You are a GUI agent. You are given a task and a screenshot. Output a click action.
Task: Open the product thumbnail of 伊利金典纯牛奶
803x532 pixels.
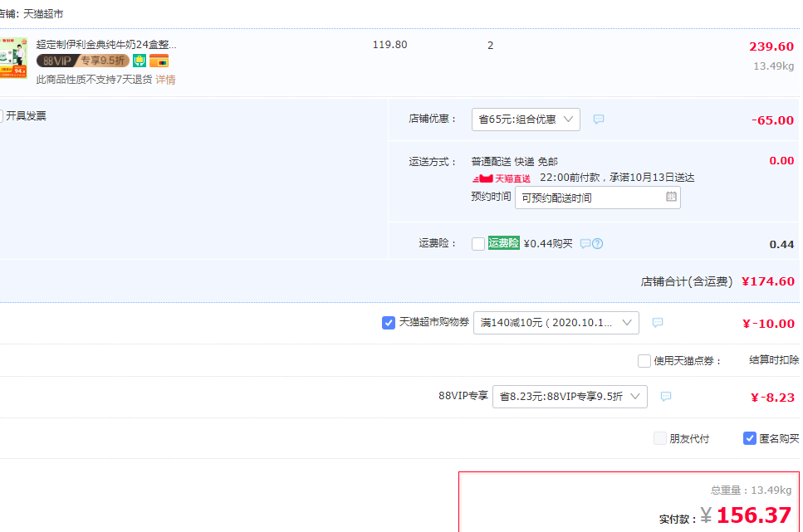point(12,57)
